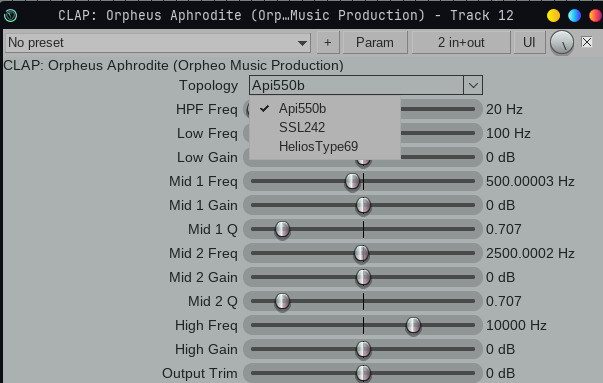
Task: Click the plus button next to presets
Action: 328,43
